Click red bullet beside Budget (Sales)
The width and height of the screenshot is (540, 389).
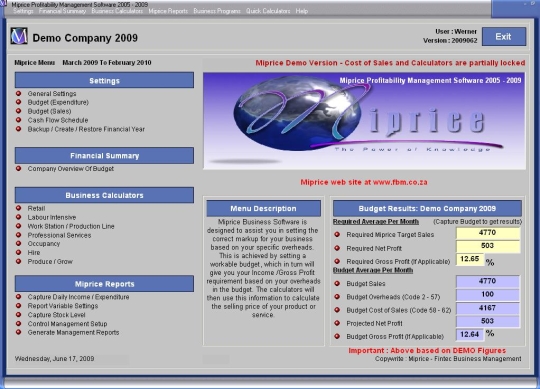[x=19, y=111]
